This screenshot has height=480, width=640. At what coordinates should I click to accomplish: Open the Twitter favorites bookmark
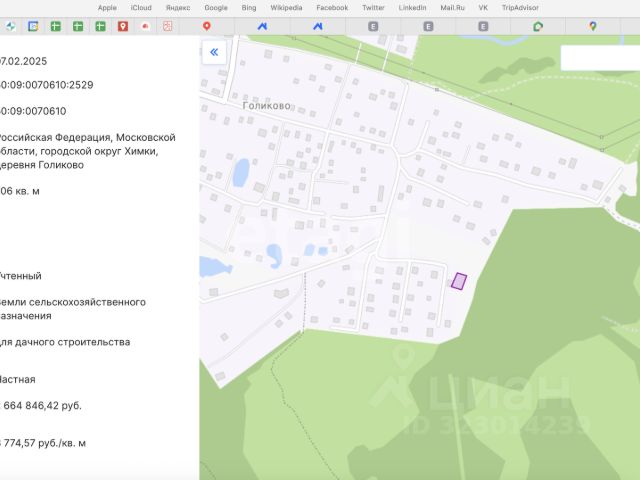pos(373,8)
